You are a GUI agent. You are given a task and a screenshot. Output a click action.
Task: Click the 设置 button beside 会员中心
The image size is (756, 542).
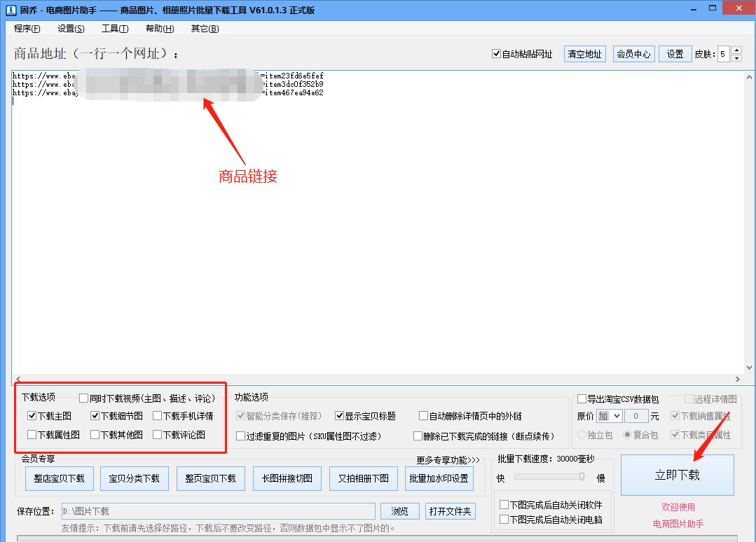click(675, 54)
